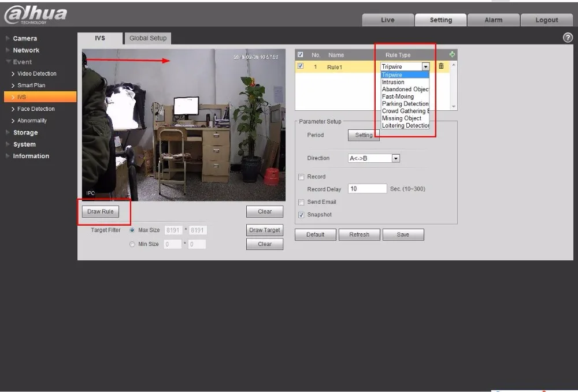578x392 pixels.
Task: Select the Min Size radio button
Action: point(132,244)
